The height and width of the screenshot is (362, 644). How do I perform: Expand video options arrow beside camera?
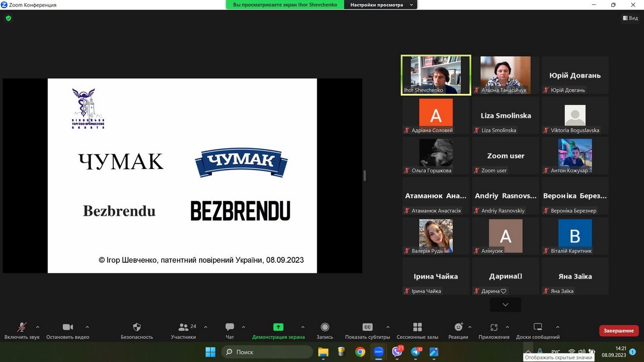tap(87, 327)
